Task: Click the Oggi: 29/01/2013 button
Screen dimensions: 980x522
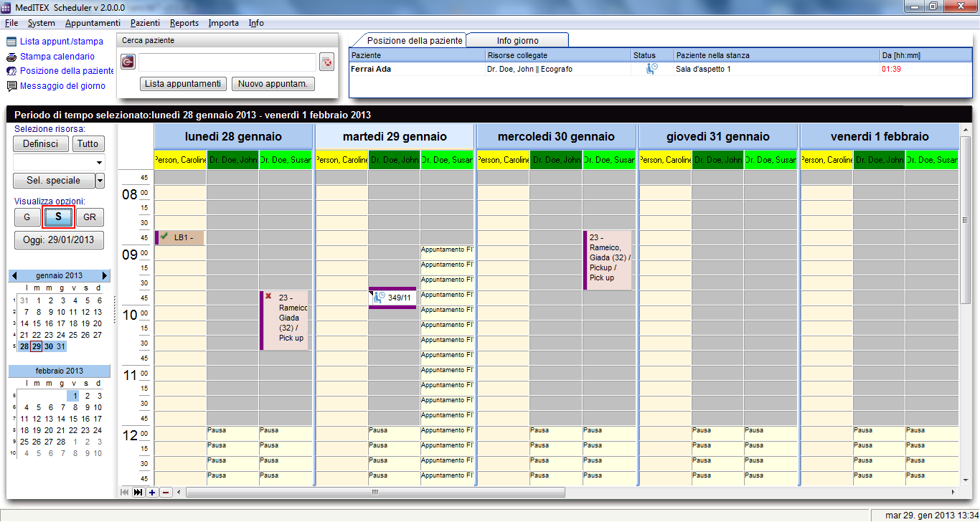Action: pyautogui.click(x=59, y=240)
